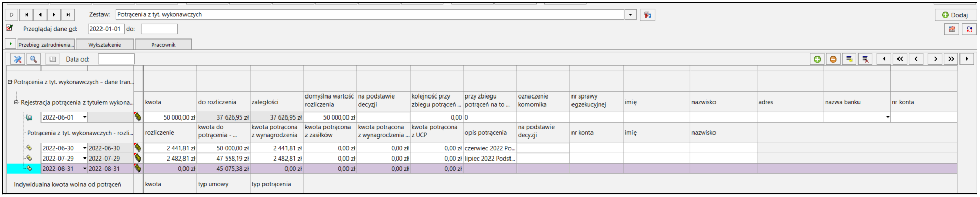Click the calendar card icon beside Data od
Image resolution: width=980 pixels, height=197 pixels.
pyautogui.click(x=52, y=59)
